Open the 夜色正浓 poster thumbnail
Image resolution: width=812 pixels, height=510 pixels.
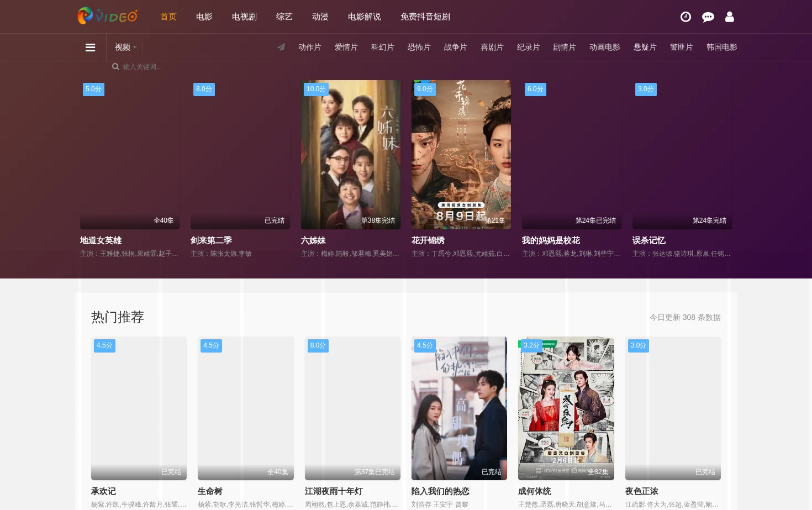click(x=673, y=408)
